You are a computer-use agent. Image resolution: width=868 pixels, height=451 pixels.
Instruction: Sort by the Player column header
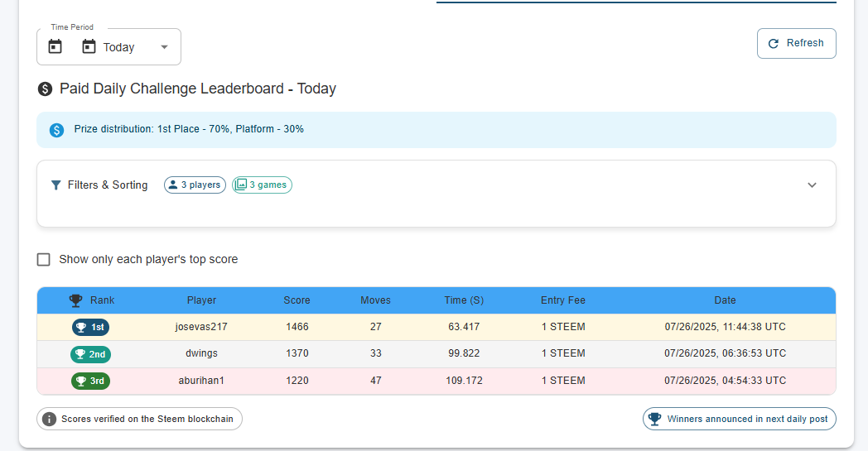[201, 300]
